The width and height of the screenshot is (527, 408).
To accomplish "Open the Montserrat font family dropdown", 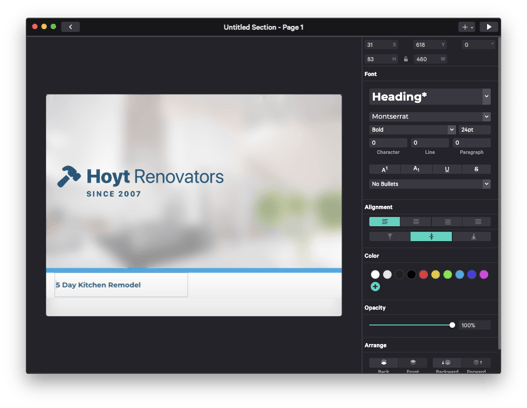I will click(430, 117).
